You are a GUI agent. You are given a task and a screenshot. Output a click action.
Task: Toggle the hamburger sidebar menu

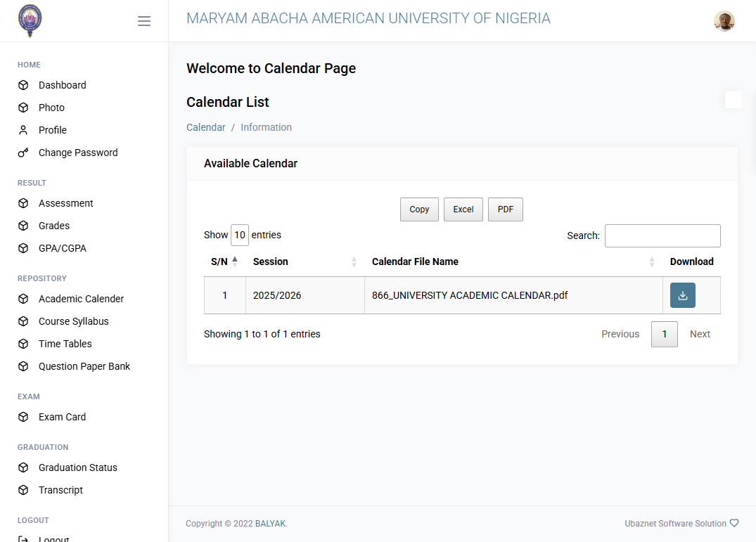143,21
